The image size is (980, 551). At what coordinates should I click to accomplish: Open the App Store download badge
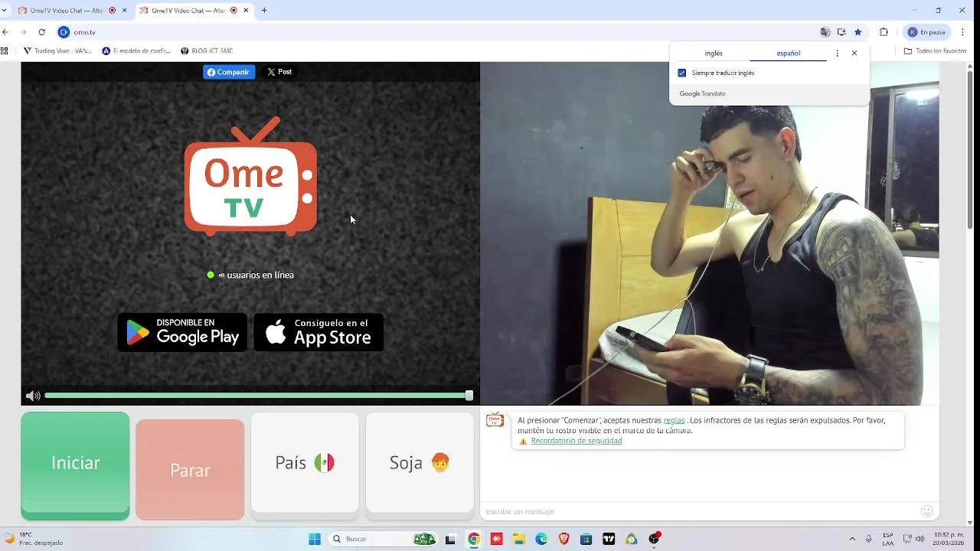pos(318,332)
